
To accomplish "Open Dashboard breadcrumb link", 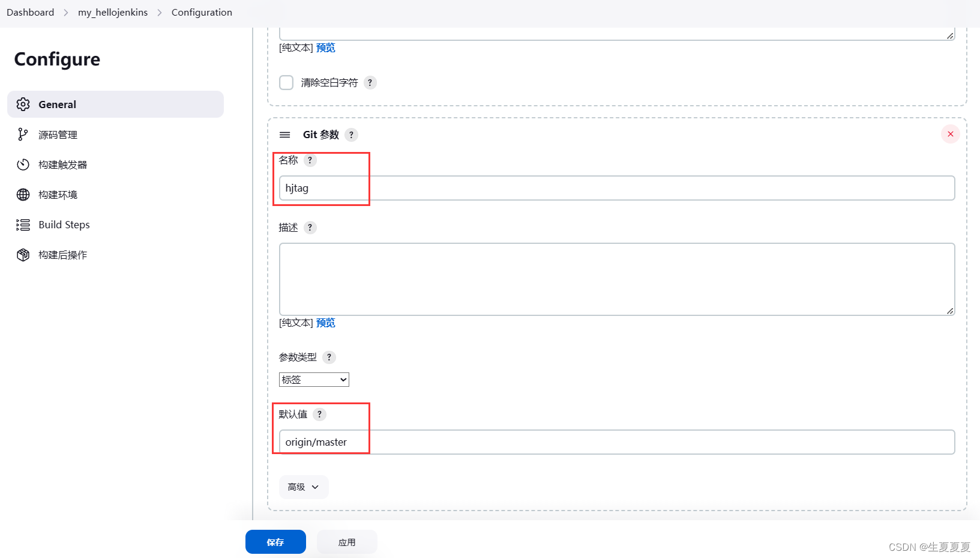I will click(30, 13).
